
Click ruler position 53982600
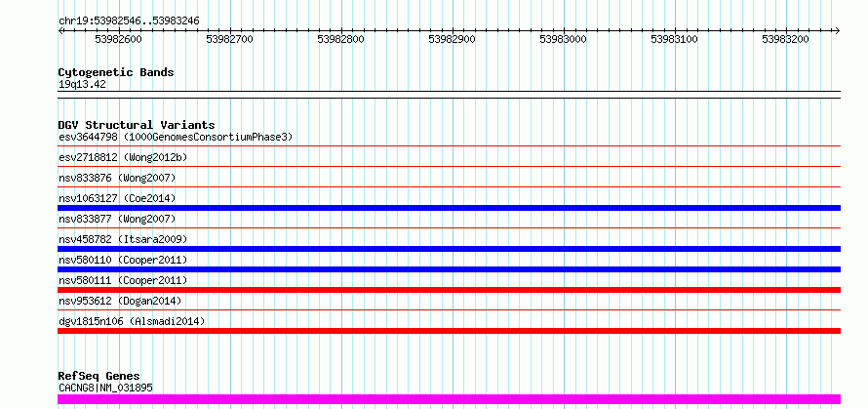click(x=118, y=39)
